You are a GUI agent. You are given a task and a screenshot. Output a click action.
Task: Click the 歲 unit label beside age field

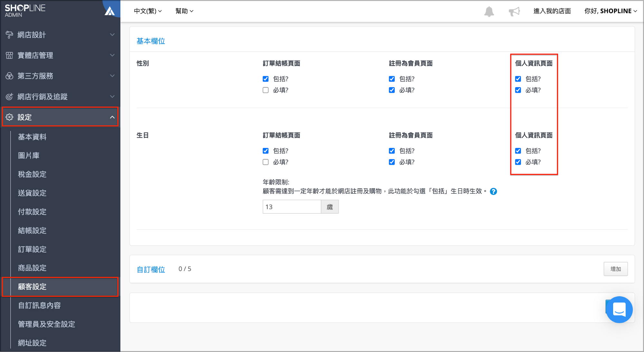click(x=330, y=207)
